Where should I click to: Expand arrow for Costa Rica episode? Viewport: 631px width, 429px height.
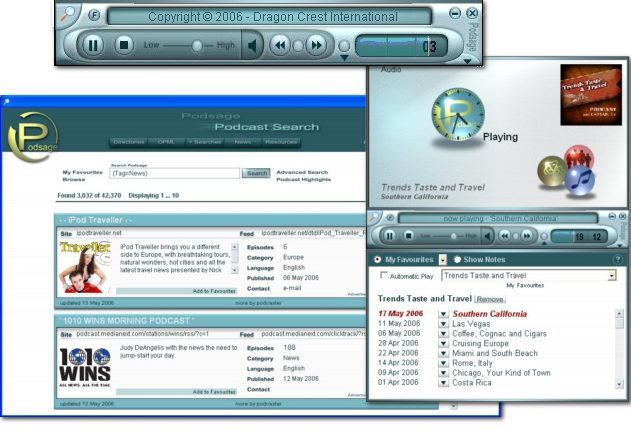(443, 383)
